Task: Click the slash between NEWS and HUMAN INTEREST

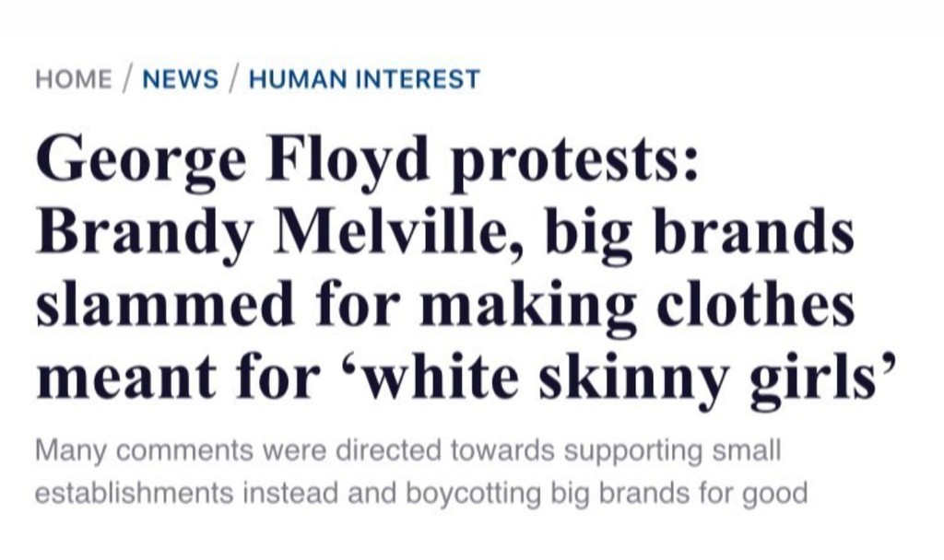Action: click(x=234, y=79)
